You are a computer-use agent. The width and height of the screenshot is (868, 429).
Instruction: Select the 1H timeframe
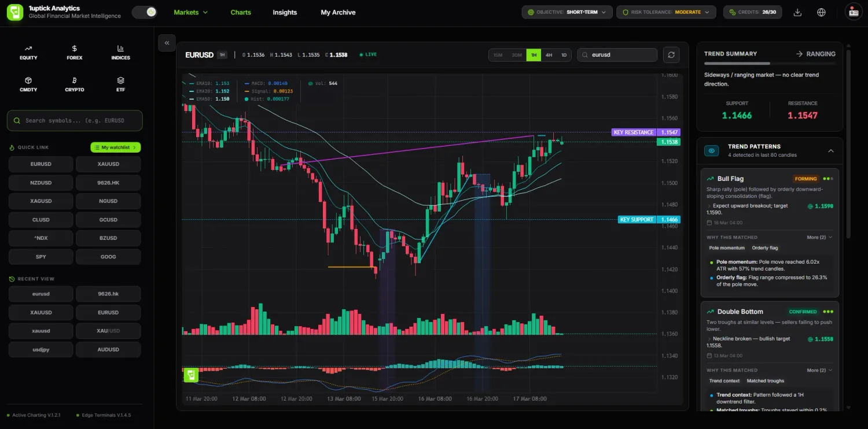pos(534,55)
